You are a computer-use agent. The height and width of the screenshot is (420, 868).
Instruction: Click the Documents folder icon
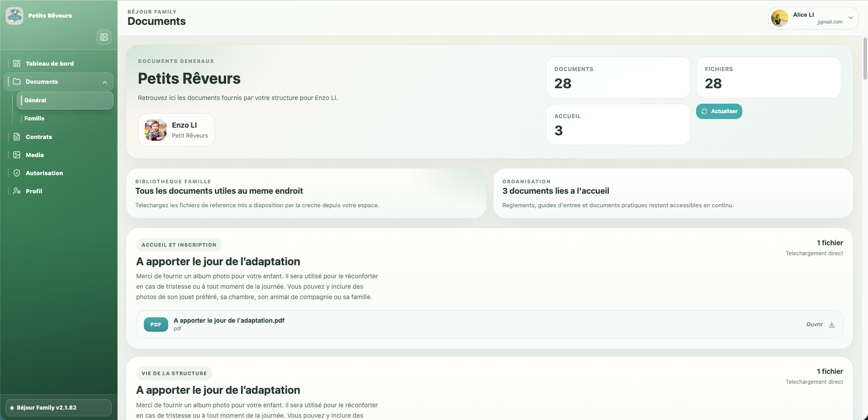(17, 81)
